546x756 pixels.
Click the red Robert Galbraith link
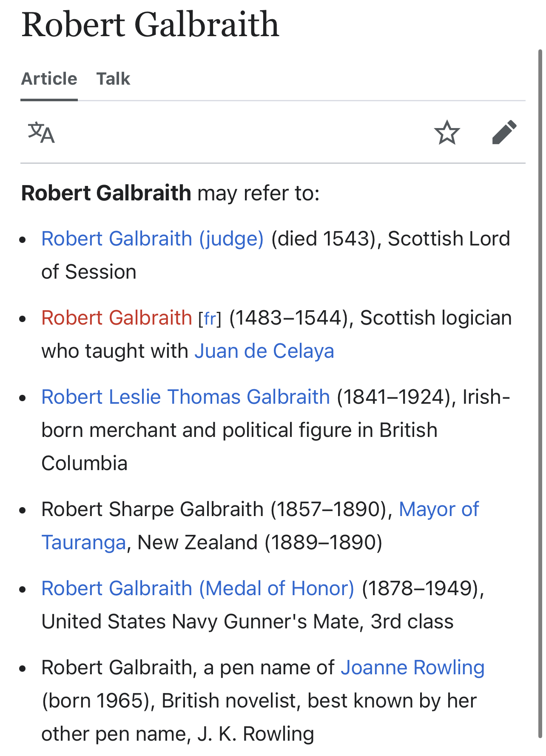tap(117, 318)
